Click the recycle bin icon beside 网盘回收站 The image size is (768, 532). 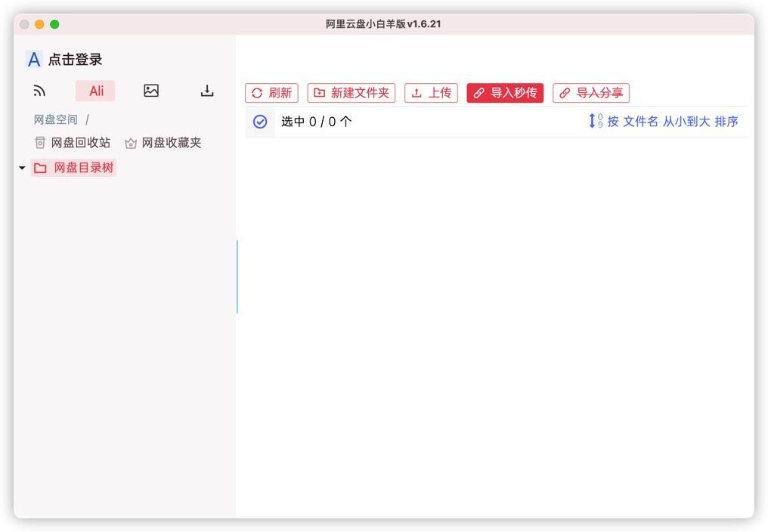pyautogui.click(x=40, y=143)
